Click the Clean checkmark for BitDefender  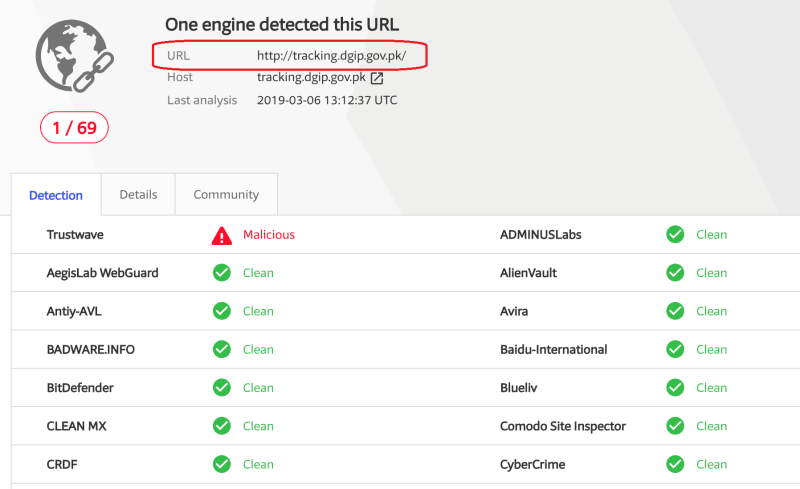tap(222, 388)
